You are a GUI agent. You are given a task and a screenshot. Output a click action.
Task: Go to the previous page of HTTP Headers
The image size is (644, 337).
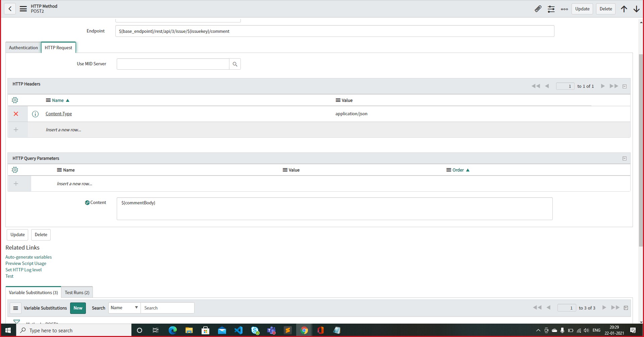point(547,86)
